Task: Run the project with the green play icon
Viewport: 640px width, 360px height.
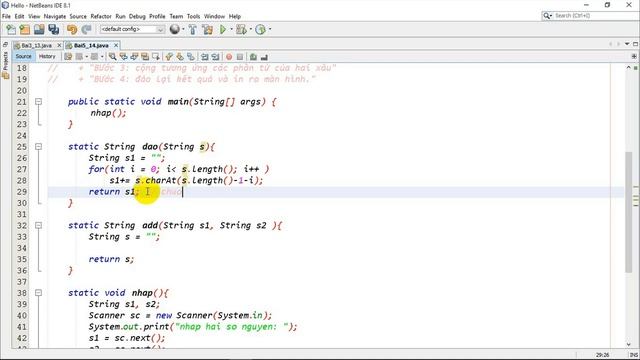Action: [x=223, y=29]
